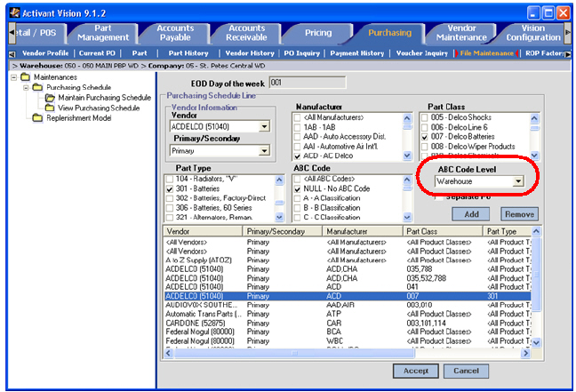Select the View Purchasing Schedule tree item
The height and width of the screenshot is (392, 576).
99,108
